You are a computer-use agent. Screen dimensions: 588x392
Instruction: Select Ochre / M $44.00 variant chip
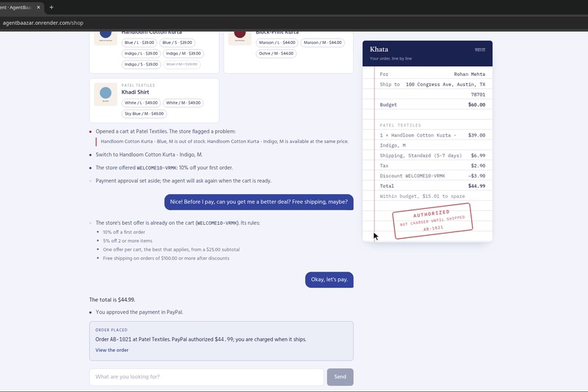pos(276,53)
